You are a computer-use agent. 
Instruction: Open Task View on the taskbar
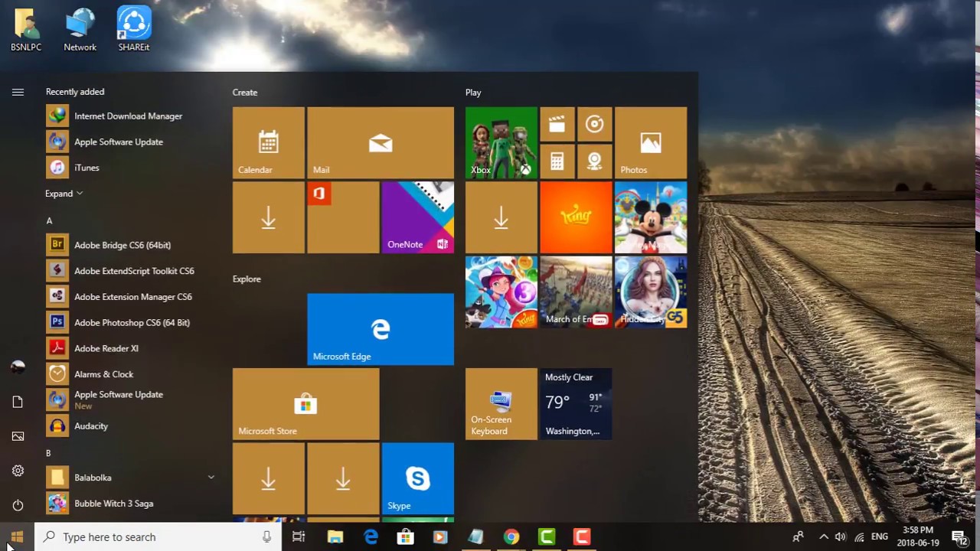pyautogui.click(x=299, y=537)
